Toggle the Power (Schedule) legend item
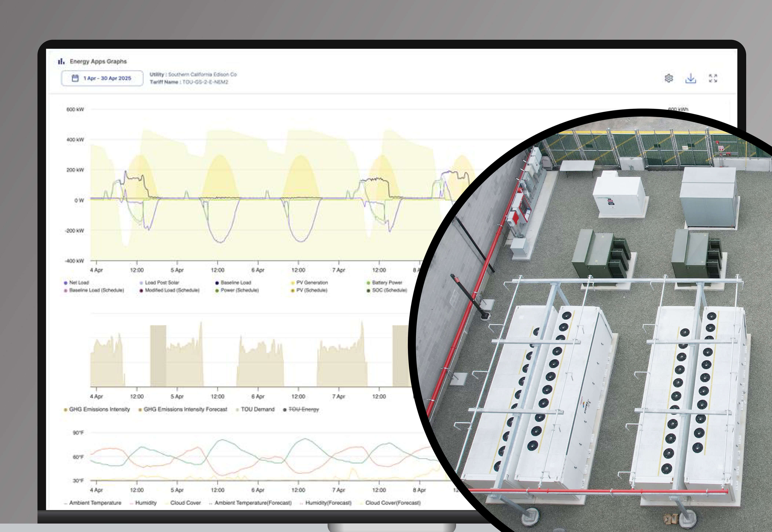The width and height of the screenshot is (772, 532). point(237,290)
